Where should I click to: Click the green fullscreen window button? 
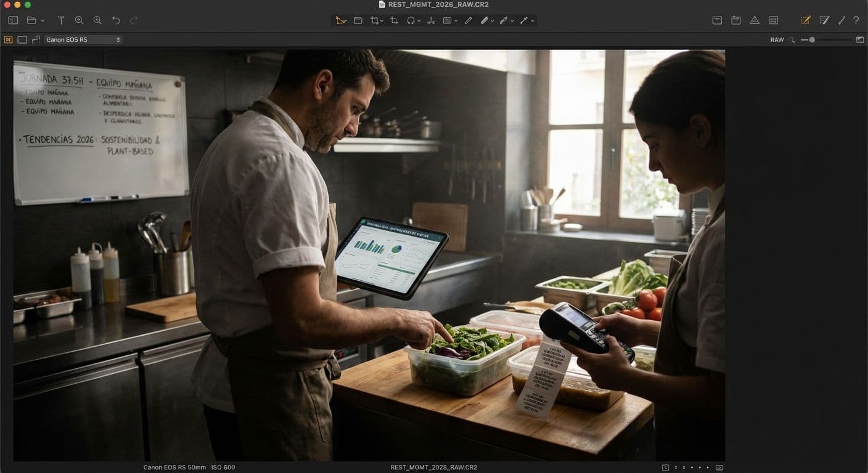(28, 4)
